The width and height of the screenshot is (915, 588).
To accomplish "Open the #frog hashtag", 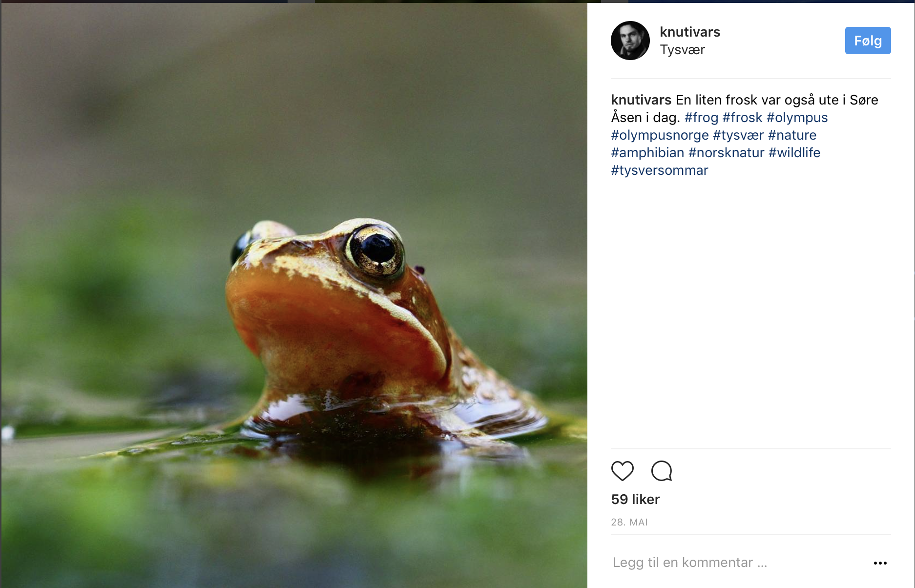I will [701, 118].
